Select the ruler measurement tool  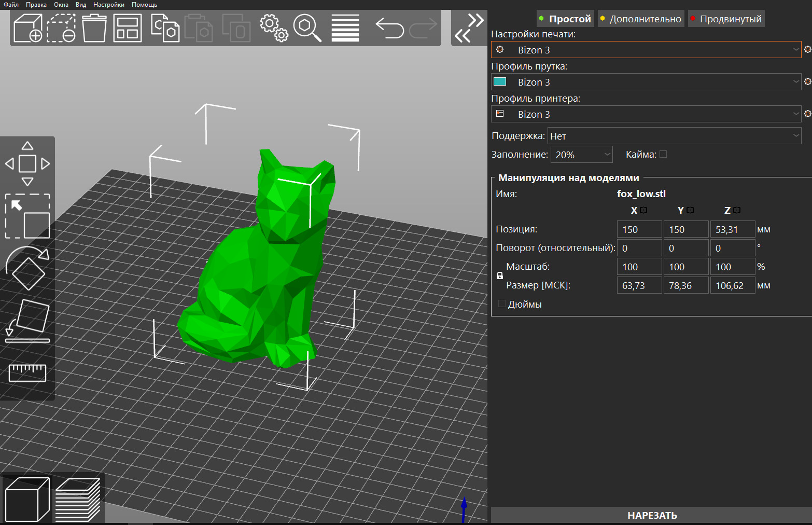(x=27, y=372)
